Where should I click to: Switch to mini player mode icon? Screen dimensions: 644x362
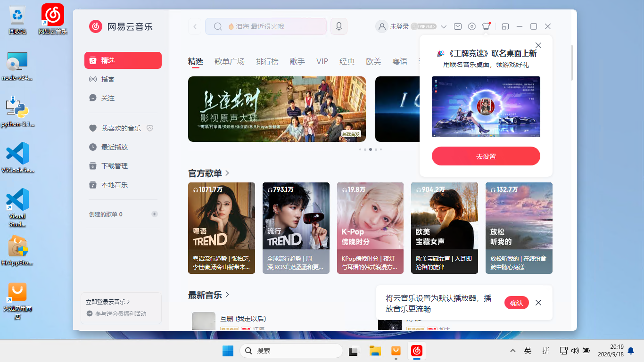(x=505, y=26)
